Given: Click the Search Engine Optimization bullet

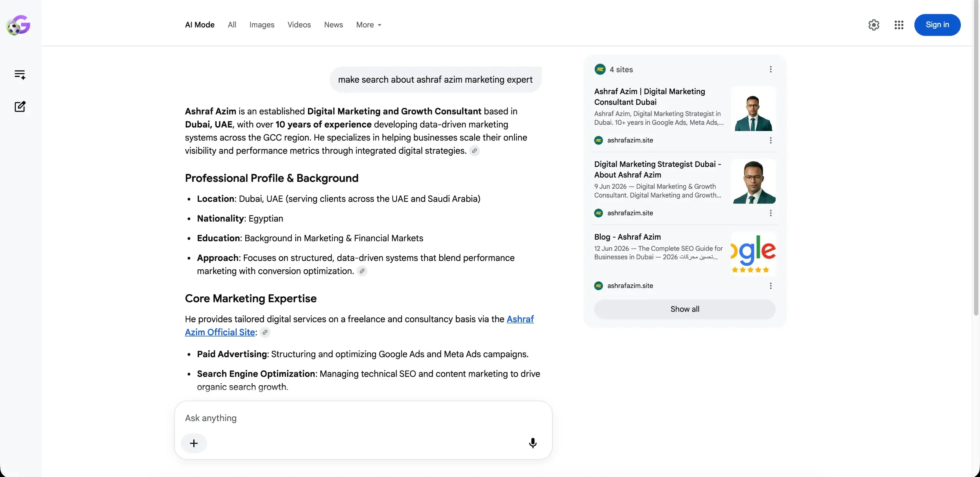Looking at the screenshot, I should coord(369,380).
